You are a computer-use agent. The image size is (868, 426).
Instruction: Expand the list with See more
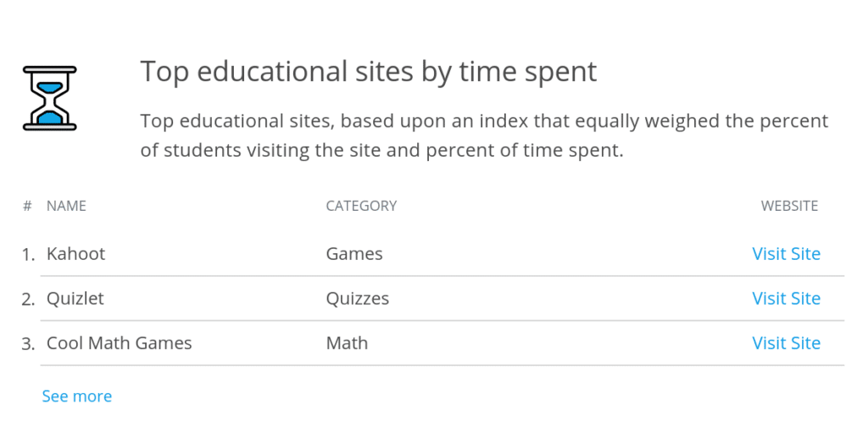77,396
